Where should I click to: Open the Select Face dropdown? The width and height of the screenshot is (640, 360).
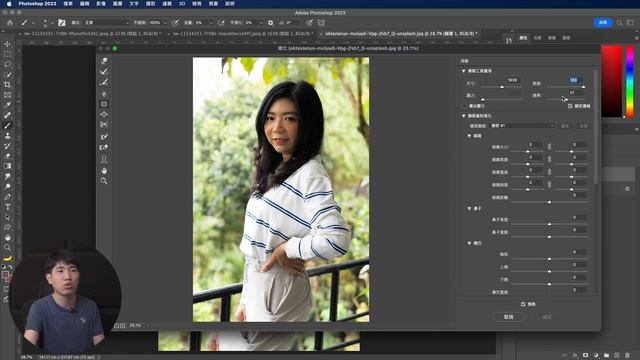(x=522, y=126)
